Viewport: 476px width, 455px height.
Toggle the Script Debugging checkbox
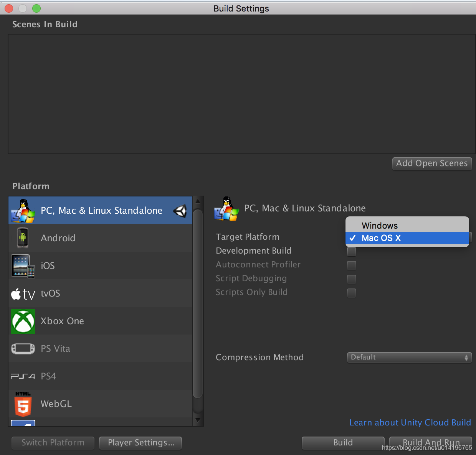pos(352,279)
